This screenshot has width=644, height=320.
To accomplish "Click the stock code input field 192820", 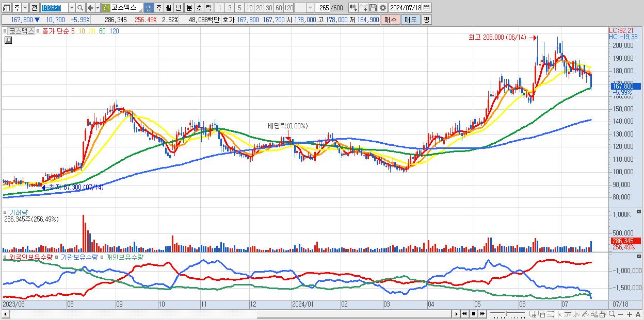I will [54, 8].
